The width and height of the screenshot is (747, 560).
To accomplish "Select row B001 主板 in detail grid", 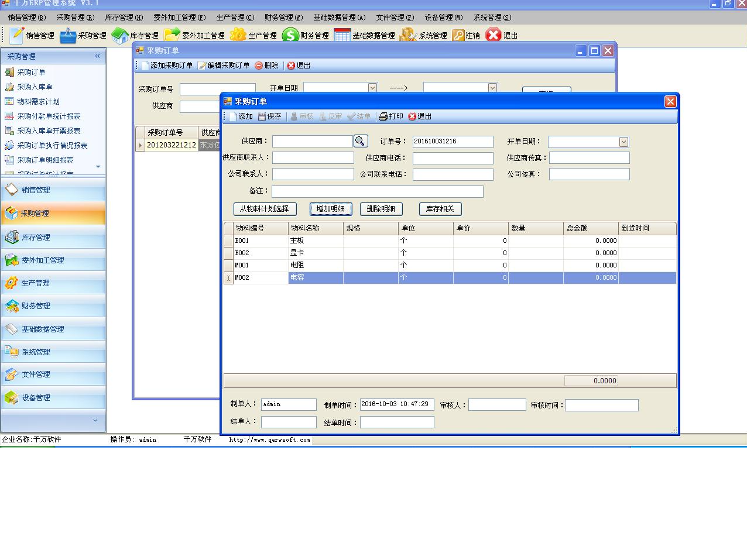I will click(x=450, y=241).
